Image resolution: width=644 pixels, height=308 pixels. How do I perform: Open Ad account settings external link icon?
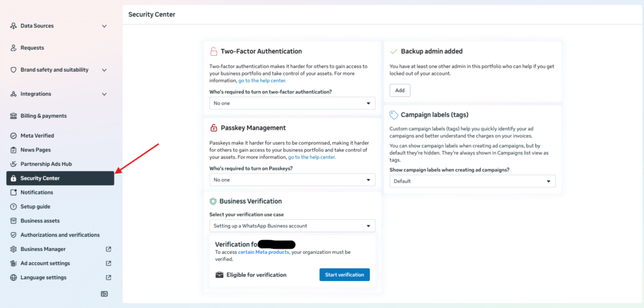pyautogui.click(x=108, y=263)
